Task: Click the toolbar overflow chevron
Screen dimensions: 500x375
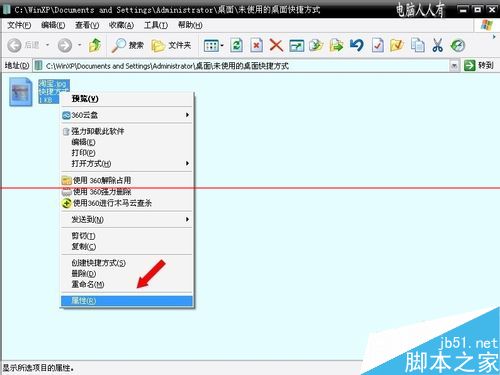Action: pyautogui.click(x=494, y=37)
